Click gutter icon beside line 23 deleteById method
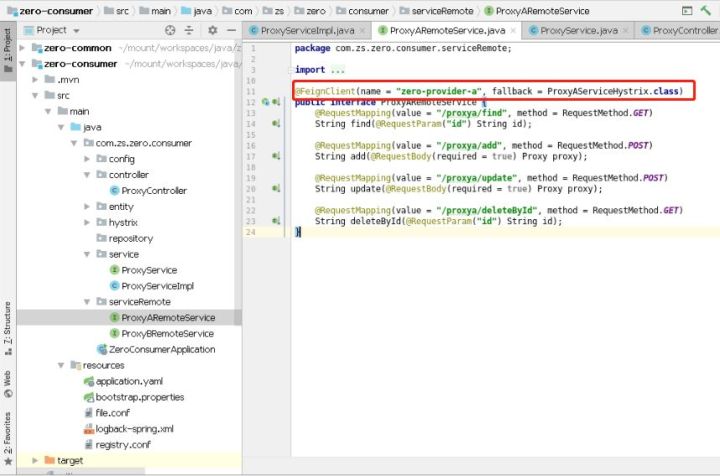Viewport: 720px width, 476px height. 276,221
